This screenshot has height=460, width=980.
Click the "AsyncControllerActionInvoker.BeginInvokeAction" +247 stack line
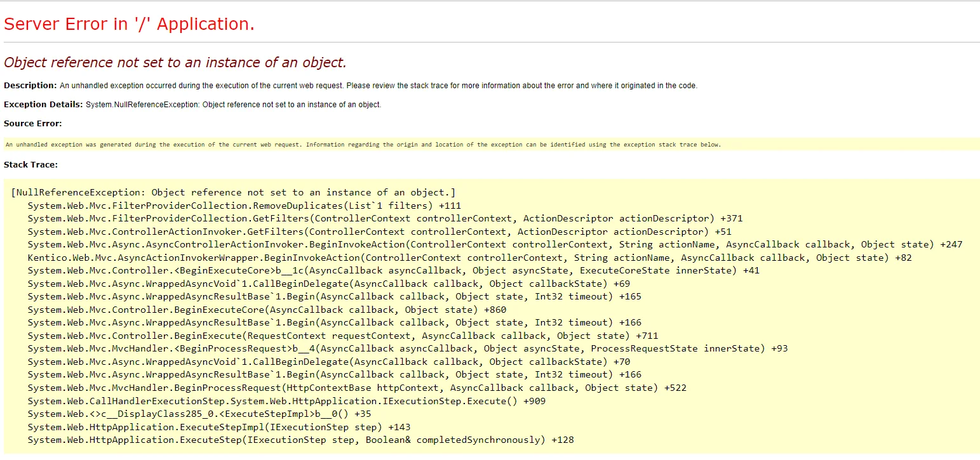(495, 244)
